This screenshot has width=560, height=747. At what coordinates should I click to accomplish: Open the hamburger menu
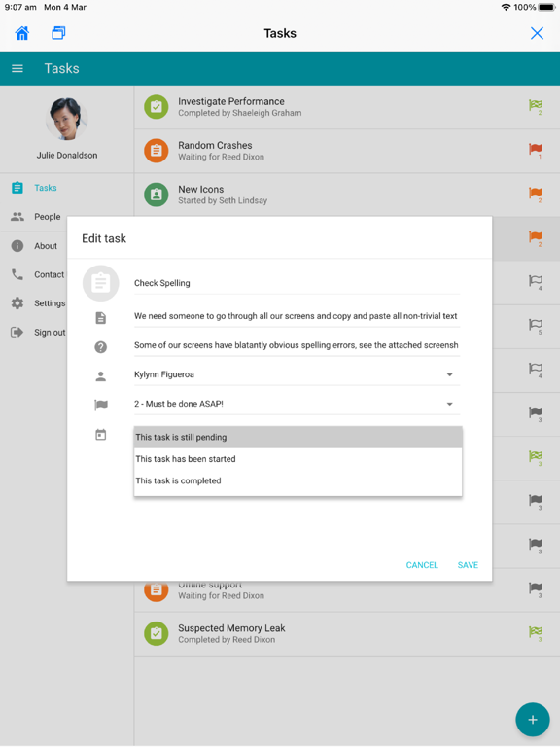(x=17, y=69)
